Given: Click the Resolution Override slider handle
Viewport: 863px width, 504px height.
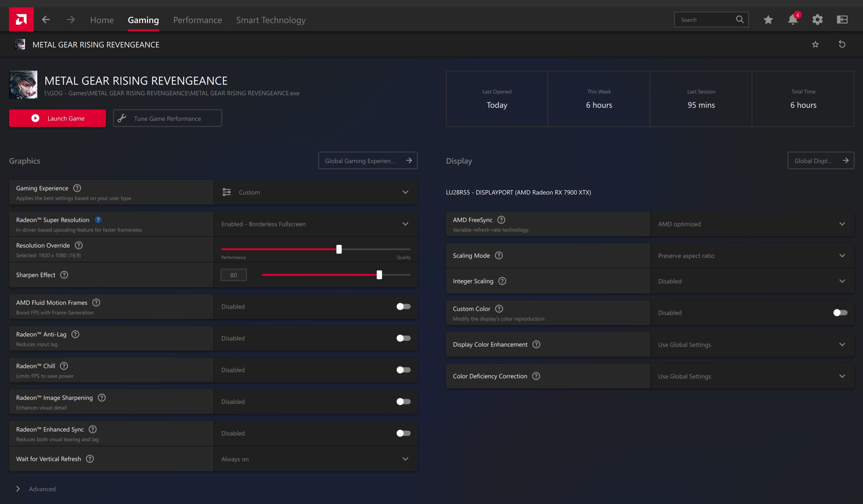Looking at the screenshot, I should 339,249.
